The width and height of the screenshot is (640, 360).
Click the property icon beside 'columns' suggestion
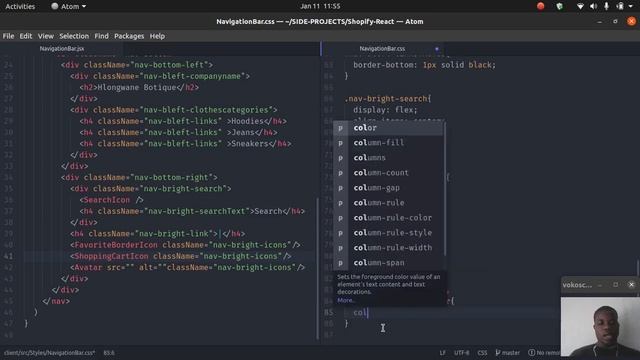coord(340,158)
